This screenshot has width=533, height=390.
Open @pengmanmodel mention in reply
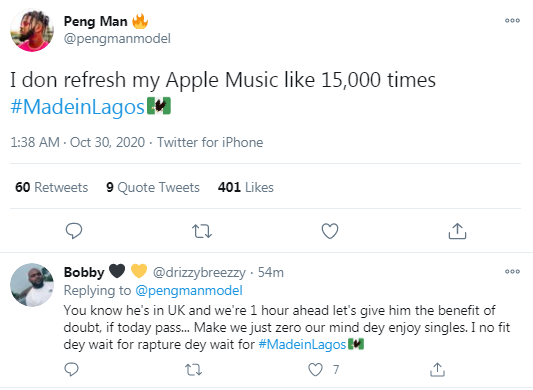pyautogui.click(x=189, y=291)
